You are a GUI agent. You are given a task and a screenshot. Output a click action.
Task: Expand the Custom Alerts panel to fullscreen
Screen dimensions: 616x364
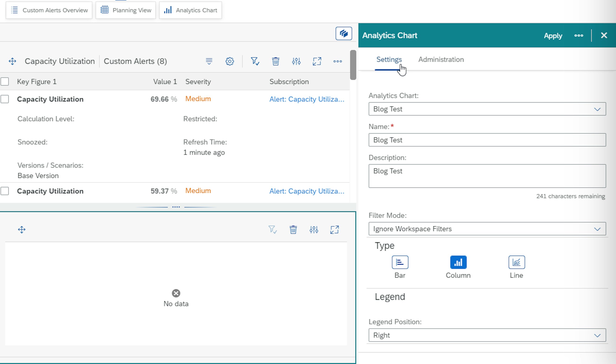coord(317,61)
